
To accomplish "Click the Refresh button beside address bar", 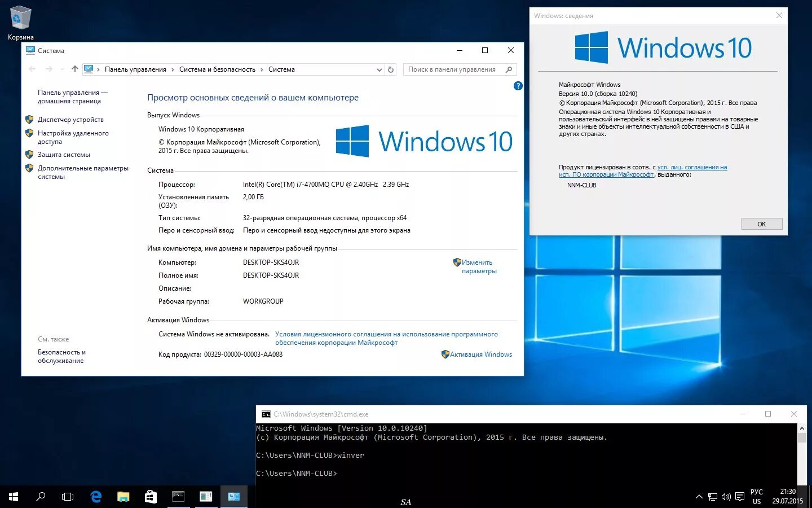I will tap(391, 69).
